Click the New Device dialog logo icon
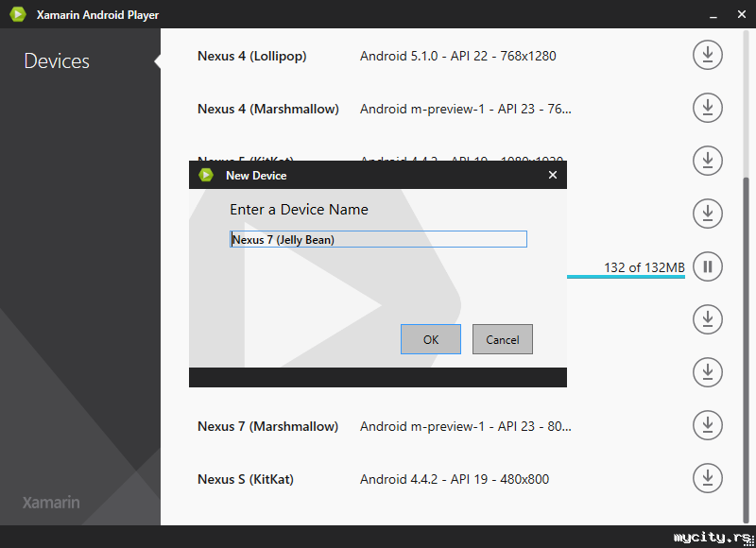The image size is (756, 548). [206, 175]
